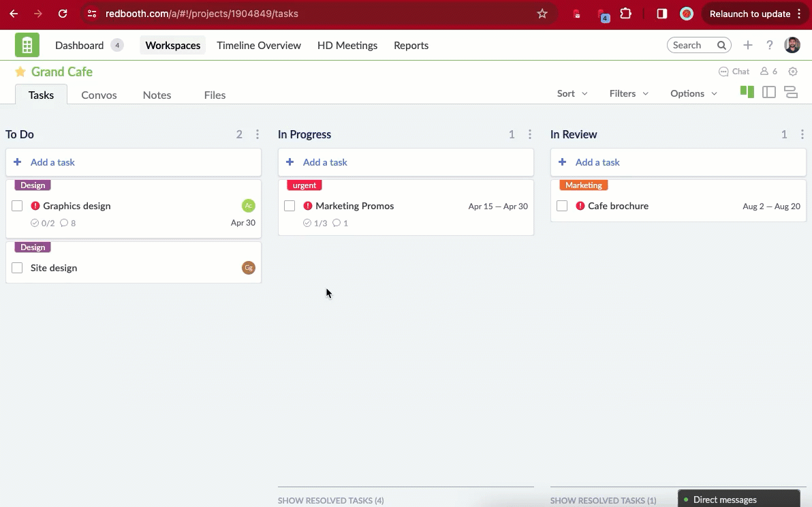
Task: Check the Site design task checkbox
Action: [17, 268]
